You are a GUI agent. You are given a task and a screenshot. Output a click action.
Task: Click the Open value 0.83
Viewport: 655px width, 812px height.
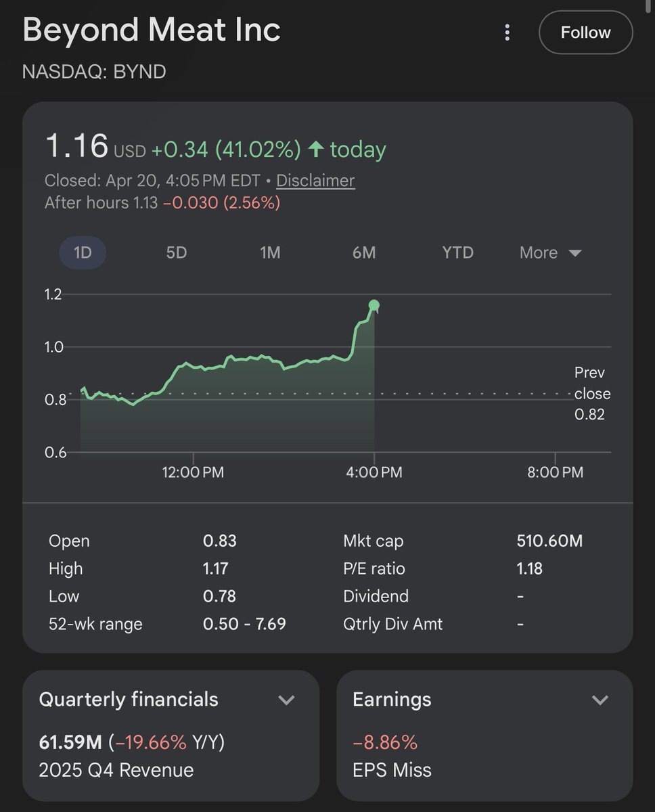pyautogui.click(x=220, y=541)
